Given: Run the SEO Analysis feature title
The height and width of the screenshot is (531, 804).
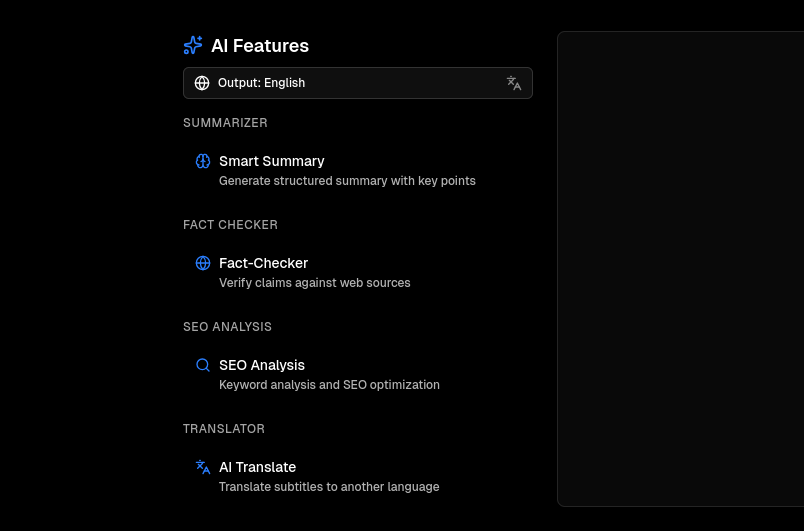Looking at the screenshot, I should [262, 365].
